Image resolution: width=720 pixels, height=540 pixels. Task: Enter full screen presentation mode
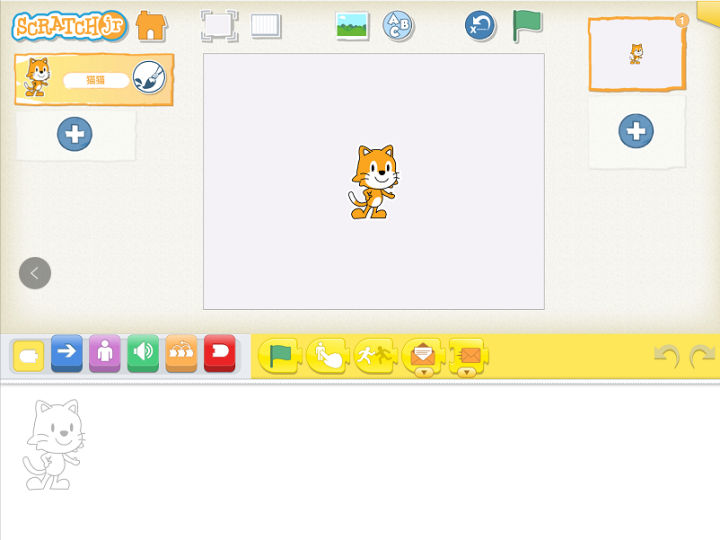coord(219,26)
